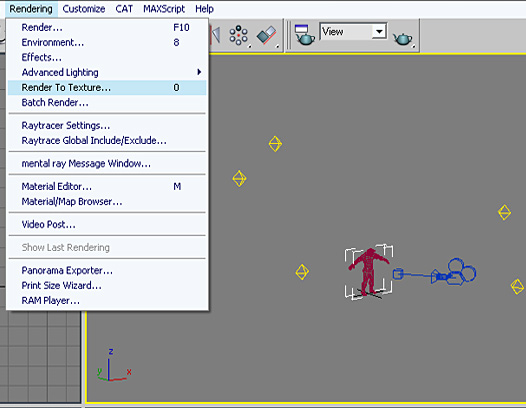Expand the Advanced Lighting submenu
The width and height of the screenshot is (526, 408).
[107, 72]
